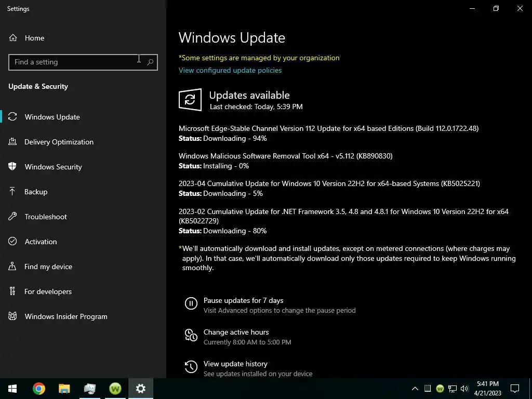
Task: Click the Microsoft Edge-Stable Channel update entry
Action: click(x=328, y=128)
